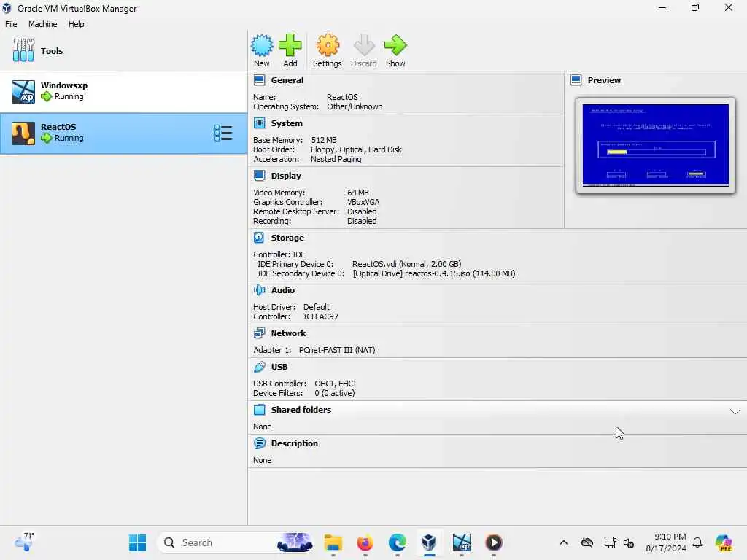The height and width of the screenshot is (560, 747).
Task: Open the Network settings header link
Action: (x=288, y=333)
